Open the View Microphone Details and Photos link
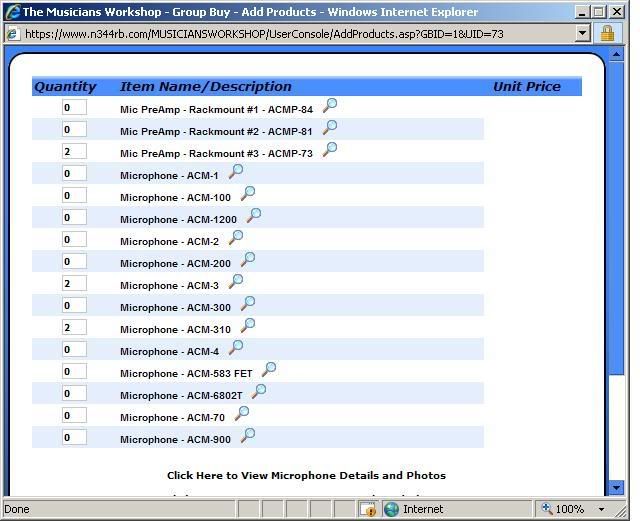The height and width of the screenshot is (521, 640). point(306,476)
